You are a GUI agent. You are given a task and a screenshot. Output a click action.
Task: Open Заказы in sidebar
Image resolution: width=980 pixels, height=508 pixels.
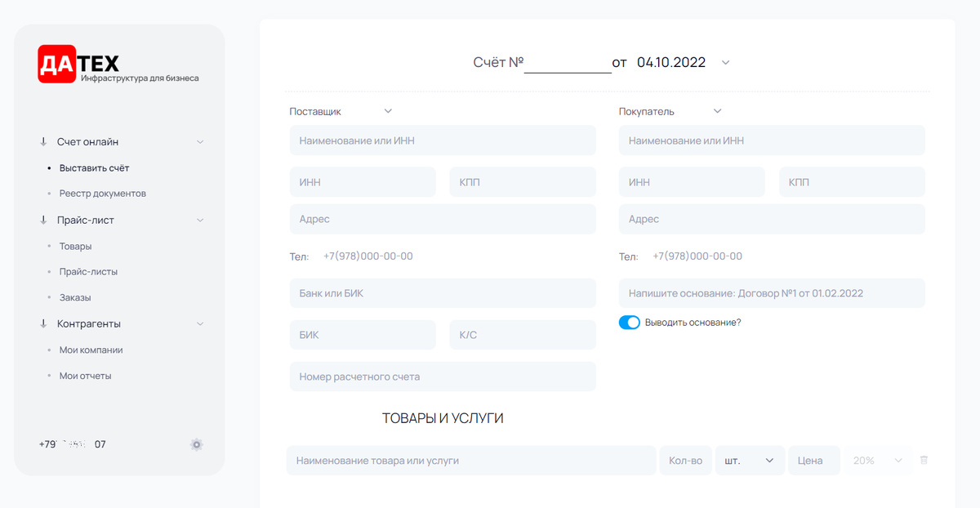[x=75, y=297]
